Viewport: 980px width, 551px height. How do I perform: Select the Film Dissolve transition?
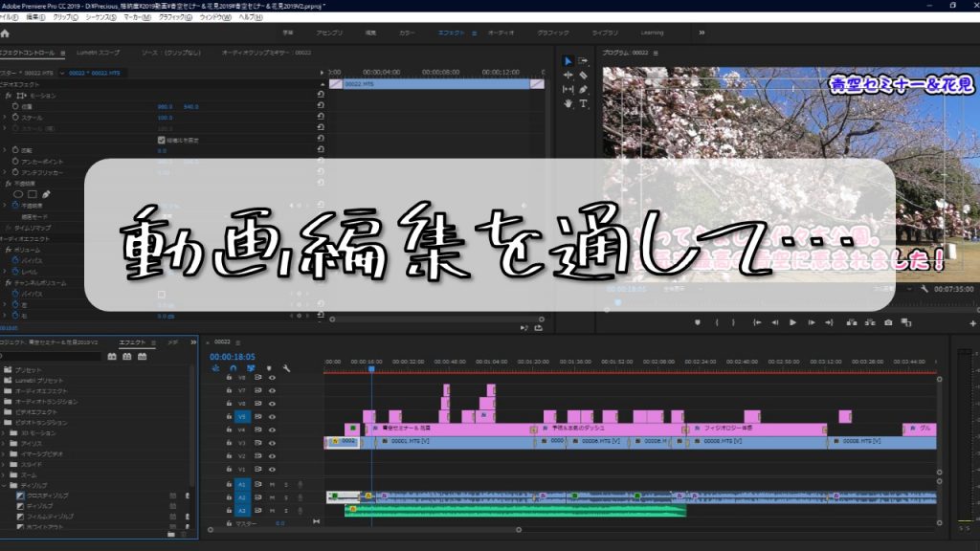50,517
